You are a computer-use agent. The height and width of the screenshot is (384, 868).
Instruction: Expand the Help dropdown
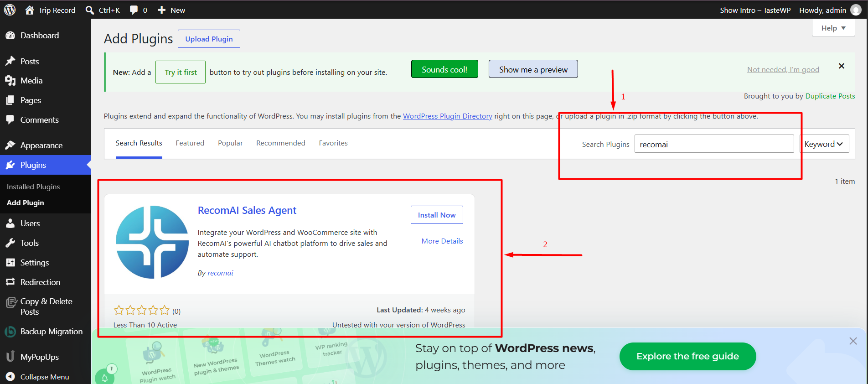tap(833, 28)
